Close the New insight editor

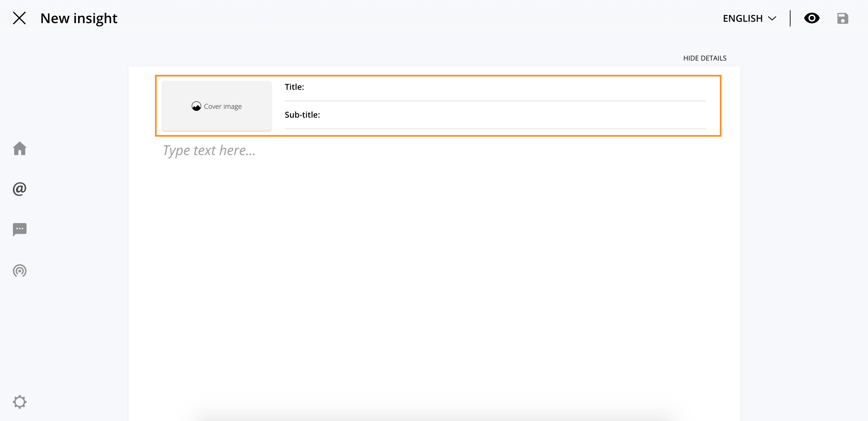(x=19, y=18)
